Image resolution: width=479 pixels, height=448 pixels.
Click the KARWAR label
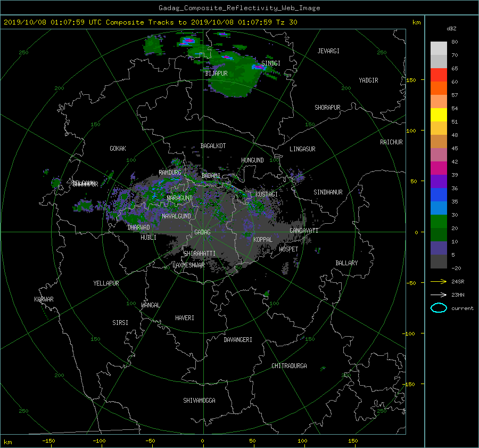[x=44, y=299]
